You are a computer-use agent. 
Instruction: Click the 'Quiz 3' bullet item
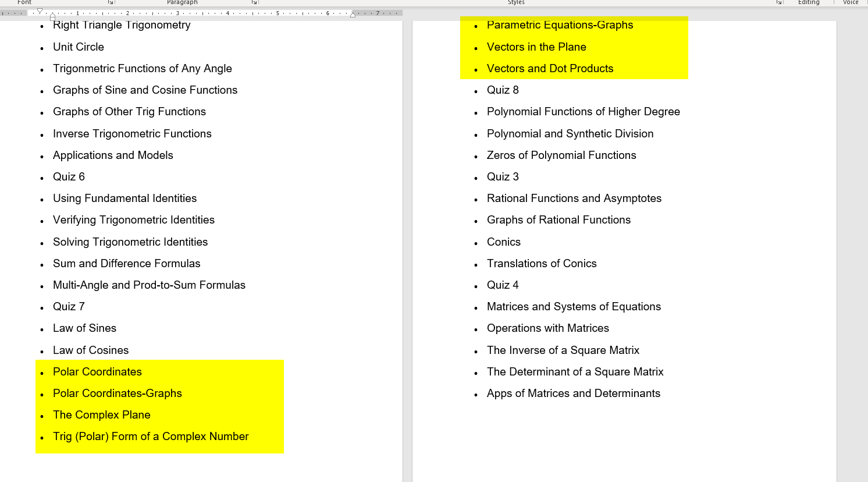(x=503, y=177)
